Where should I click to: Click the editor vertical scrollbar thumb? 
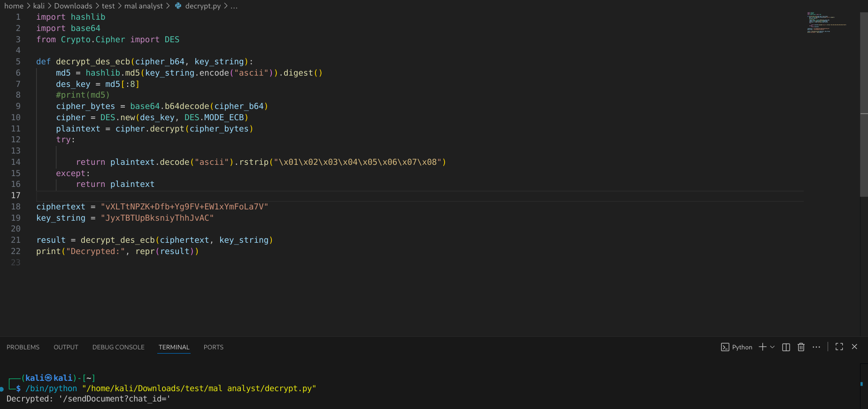[864, 103]
